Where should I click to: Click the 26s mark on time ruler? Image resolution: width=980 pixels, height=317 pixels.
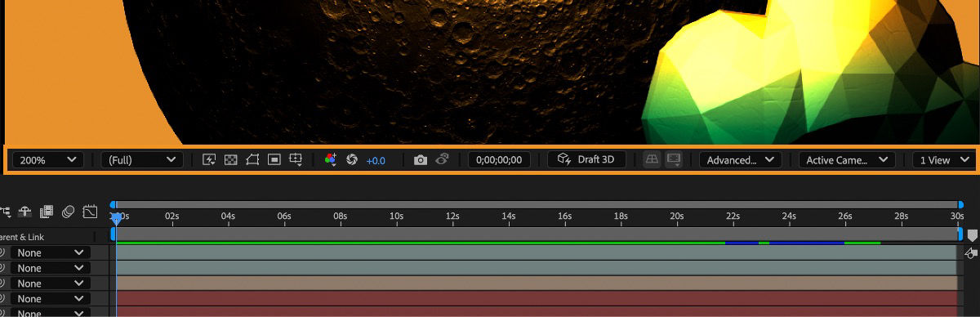pos(845,216)
